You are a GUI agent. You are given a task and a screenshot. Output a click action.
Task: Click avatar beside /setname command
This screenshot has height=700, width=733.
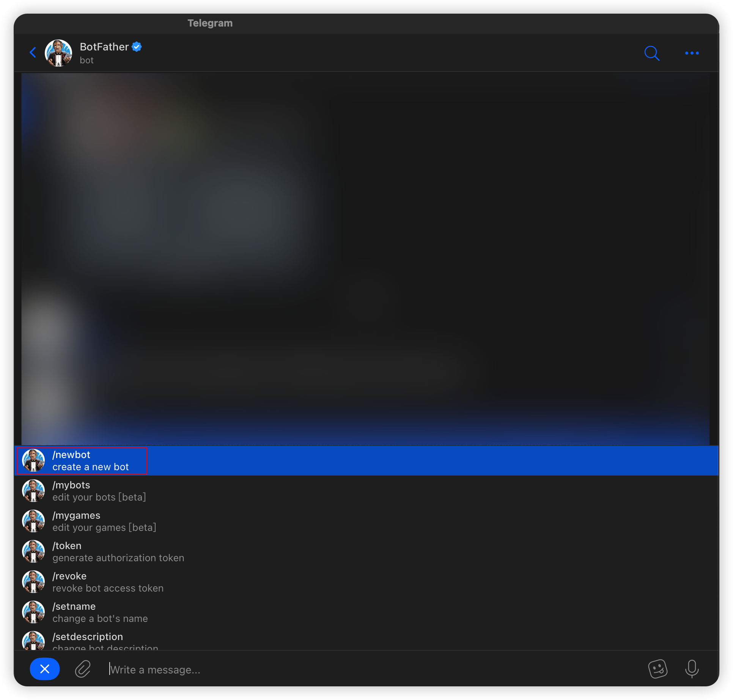[x=33, y=612]
